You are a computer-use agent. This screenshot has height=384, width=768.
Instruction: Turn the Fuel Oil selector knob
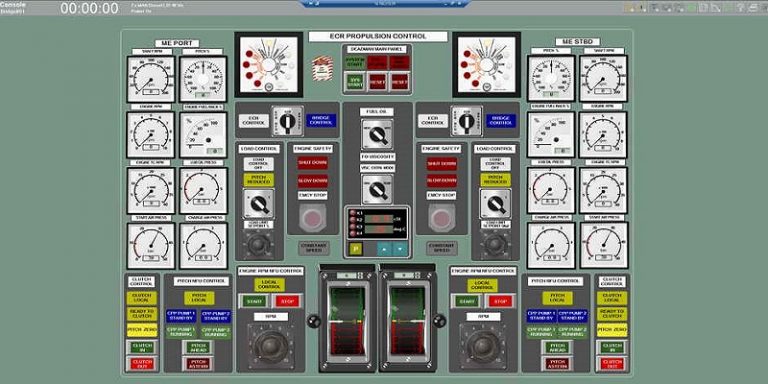point(377,134)
